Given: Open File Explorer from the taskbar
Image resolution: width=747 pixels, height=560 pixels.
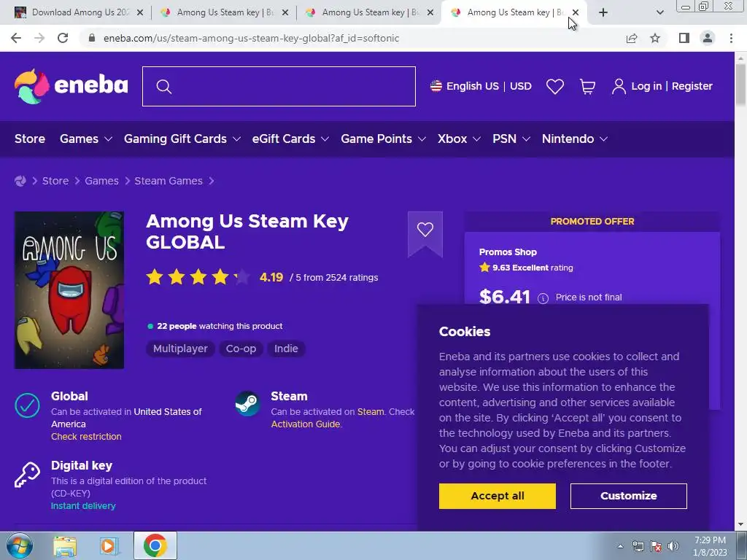Looking at the screenshot, I should point(65,545).
